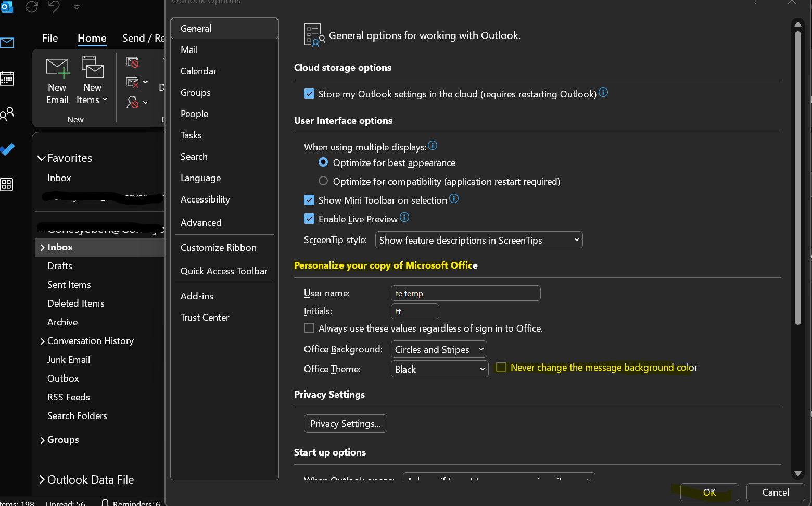This screenshot has width=812, height=506.
Task: Uncheck Store my Outlook settings in the cloud
Action: pyautogui.click(x=309, y=94)
